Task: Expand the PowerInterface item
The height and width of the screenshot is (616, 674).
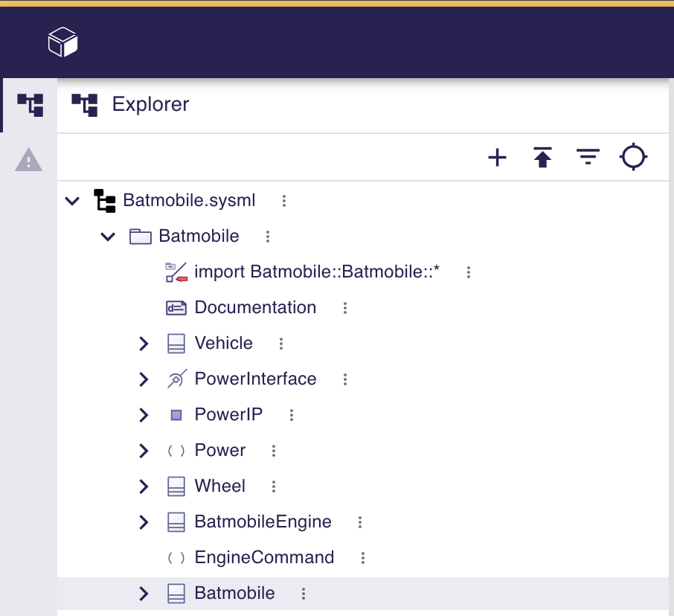Action: pos(144,379)
